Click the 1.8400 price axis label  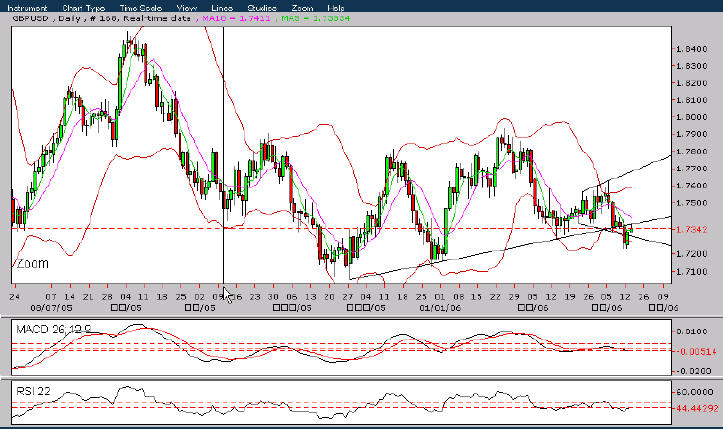tap(691, 49)
